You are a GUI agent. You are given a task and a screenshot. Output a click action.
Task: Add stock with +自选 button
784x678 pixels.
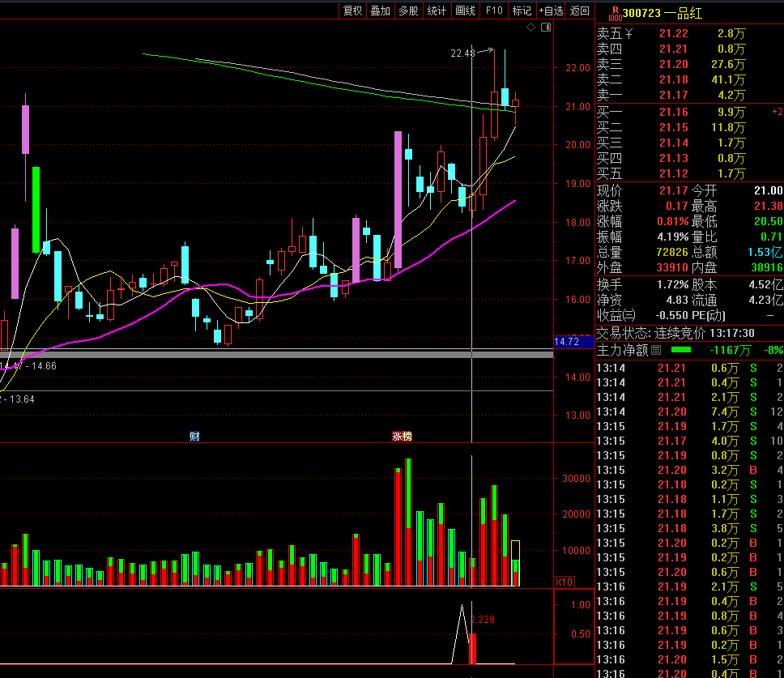pos(551,11)
